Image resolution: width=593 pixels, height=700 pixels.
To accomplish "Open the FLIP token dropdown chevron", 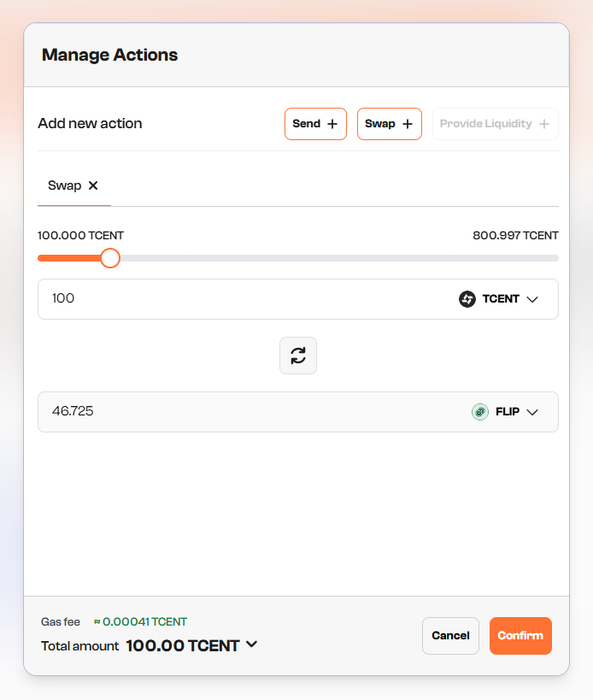I will coord(532,412).
